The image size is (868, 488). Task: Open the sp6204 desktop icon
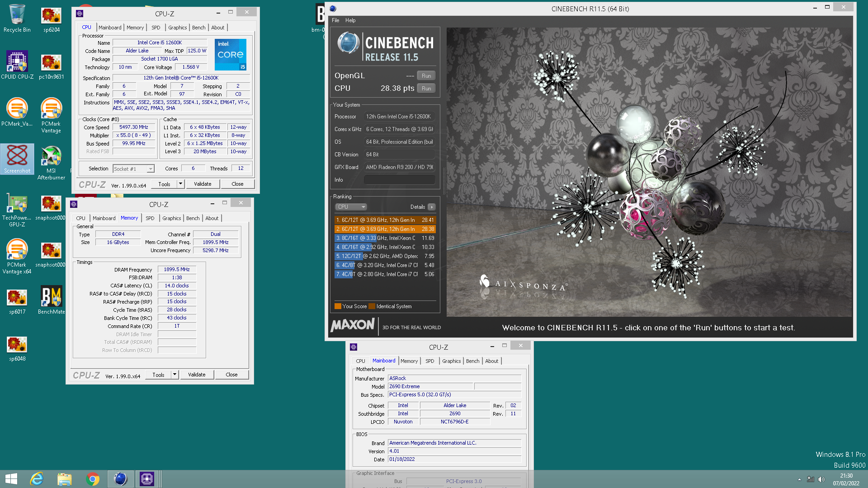(x=51, y=19)
